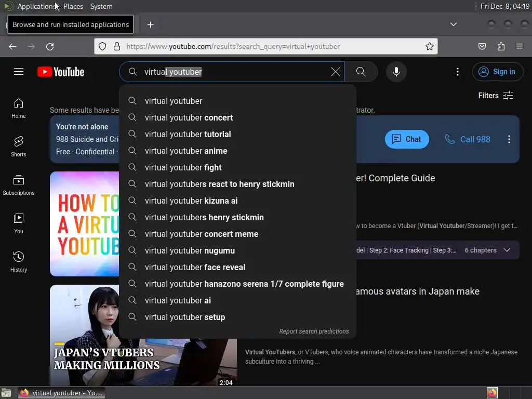The image size is (532, 399).
Task: Select suggestion "virtual youtuber concert"
Action: [237, 118]
